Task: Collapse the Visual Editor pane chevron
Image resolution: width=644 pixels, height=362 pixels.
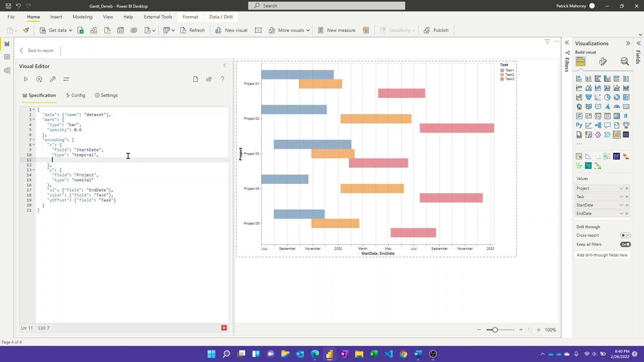Action: (x=224, y=66)
